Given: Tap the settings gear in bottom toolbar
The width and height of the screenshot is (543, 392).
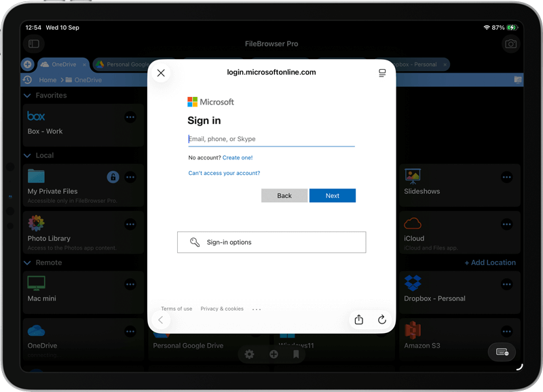Looking at the screenshot, I should (250, 354).
